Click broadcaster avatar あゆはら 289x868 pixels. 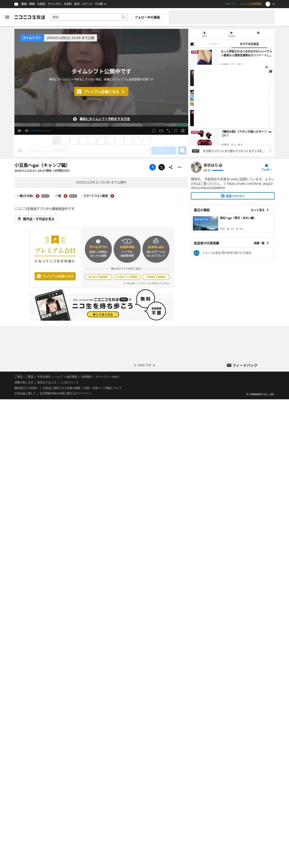point(196,167)
